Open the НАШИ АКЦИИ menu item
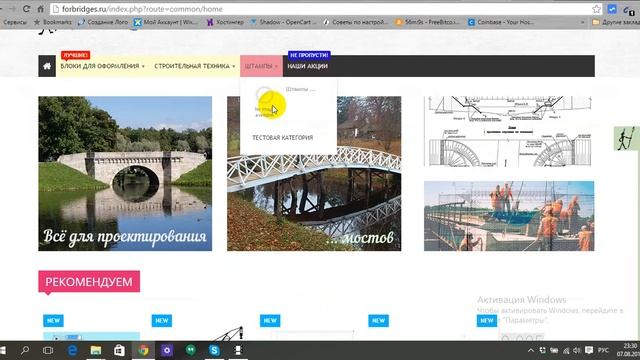Screen dimensions: 640x360 pyautogui.click(x=307, y=66)
